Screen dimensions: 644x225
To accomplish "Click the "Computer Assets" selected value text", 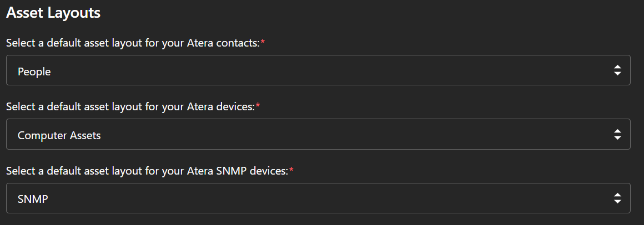I will coord(59,135).
